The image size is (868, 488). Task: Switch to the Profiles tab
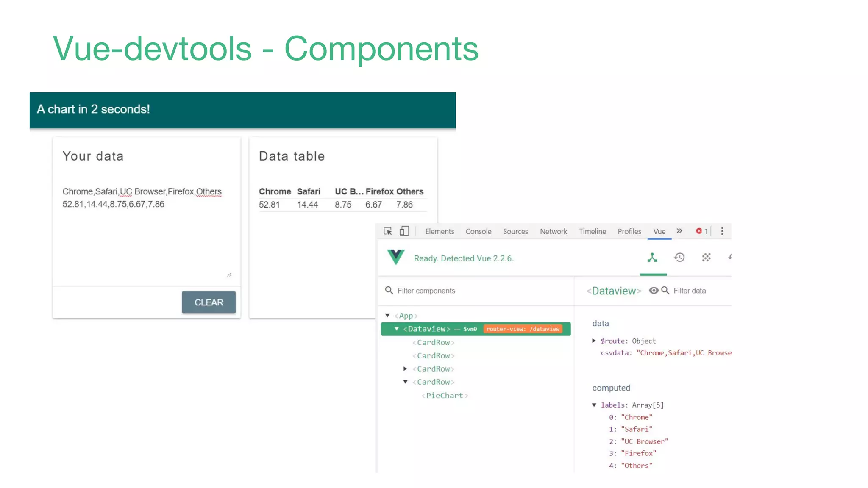629,231
